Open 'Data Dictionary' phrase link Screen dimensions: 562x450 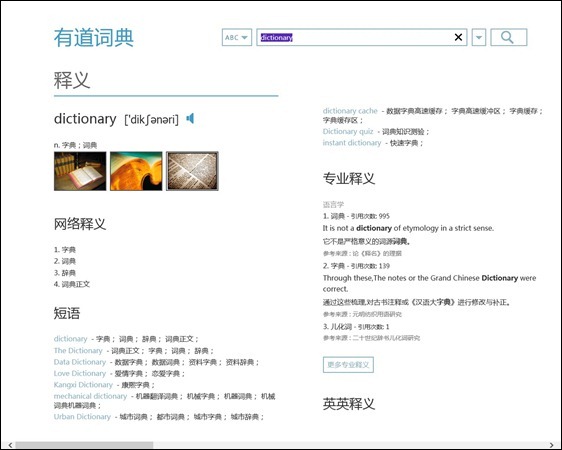coord(80,362)
